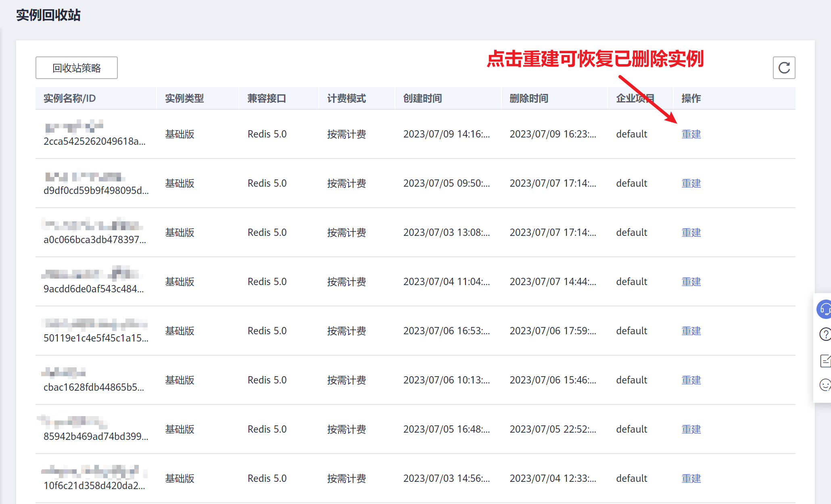This screenshot has height=504, width=831.
Task: Rebuild instance d9df0cd59b9f498095d
Action: coord(691,183)
